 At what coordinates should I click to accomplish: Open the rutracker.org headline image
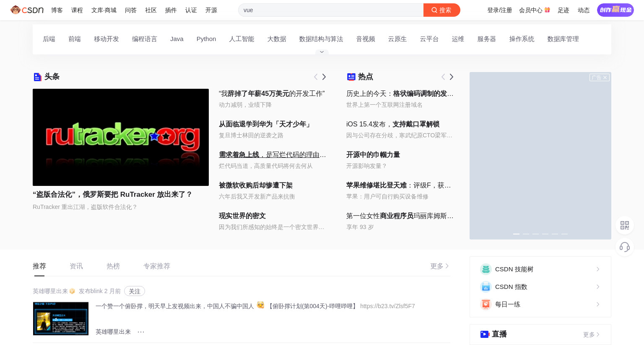point(121,137)
